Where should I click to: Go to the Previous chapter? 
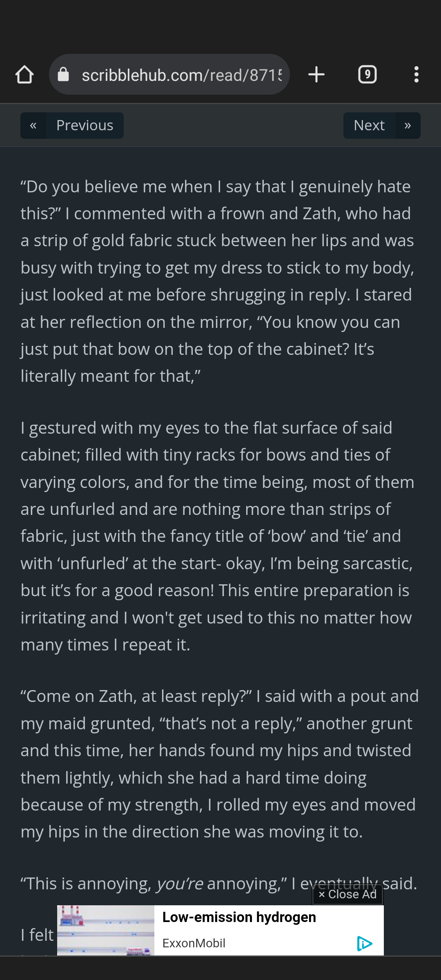[85, 125]
